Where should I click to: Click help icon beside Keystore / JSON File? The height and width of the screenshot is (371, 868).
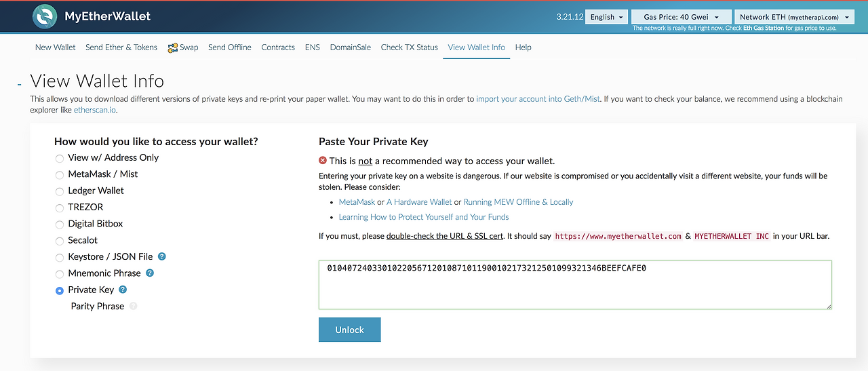(x=162, y=256)
